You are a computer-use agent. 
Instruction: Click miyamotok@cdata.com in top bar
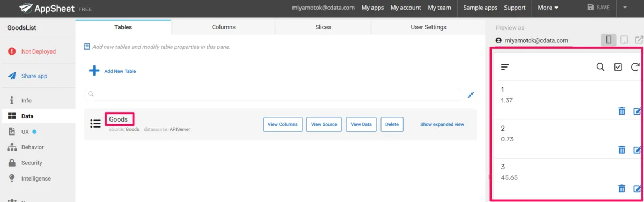coord(323,8)
